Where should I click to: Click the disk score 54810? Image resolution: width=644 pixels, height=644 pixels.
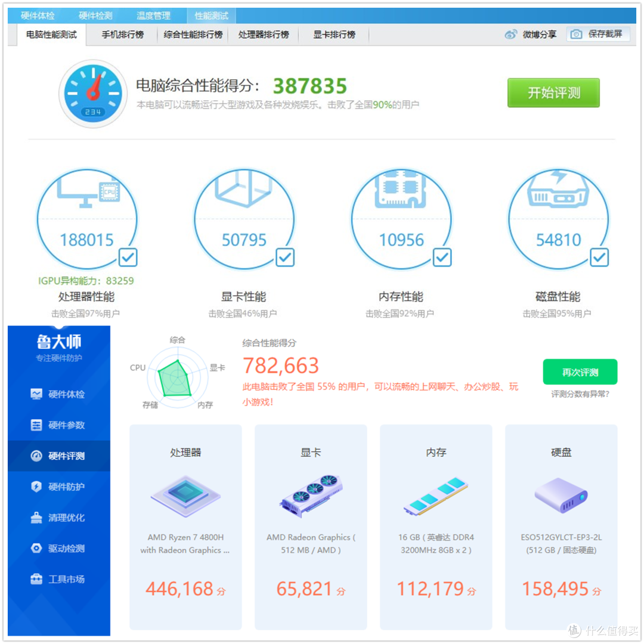[559, 240]
